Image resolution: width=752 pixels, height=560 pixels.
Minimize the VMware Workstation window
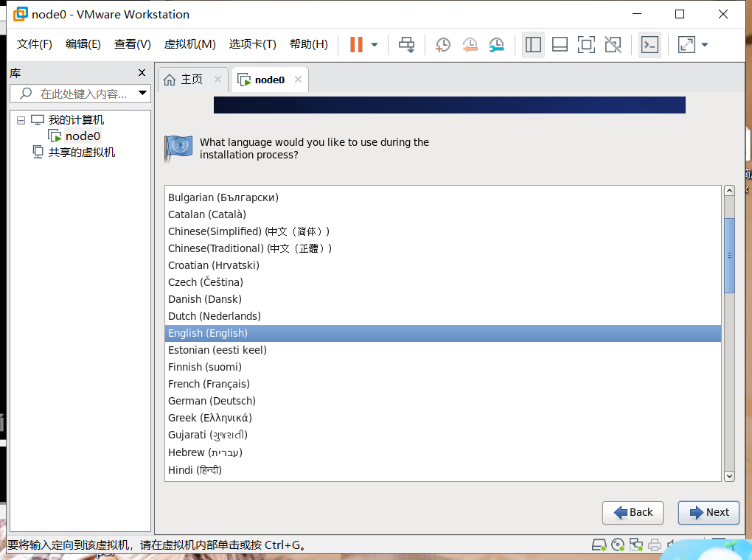point(637,15)
